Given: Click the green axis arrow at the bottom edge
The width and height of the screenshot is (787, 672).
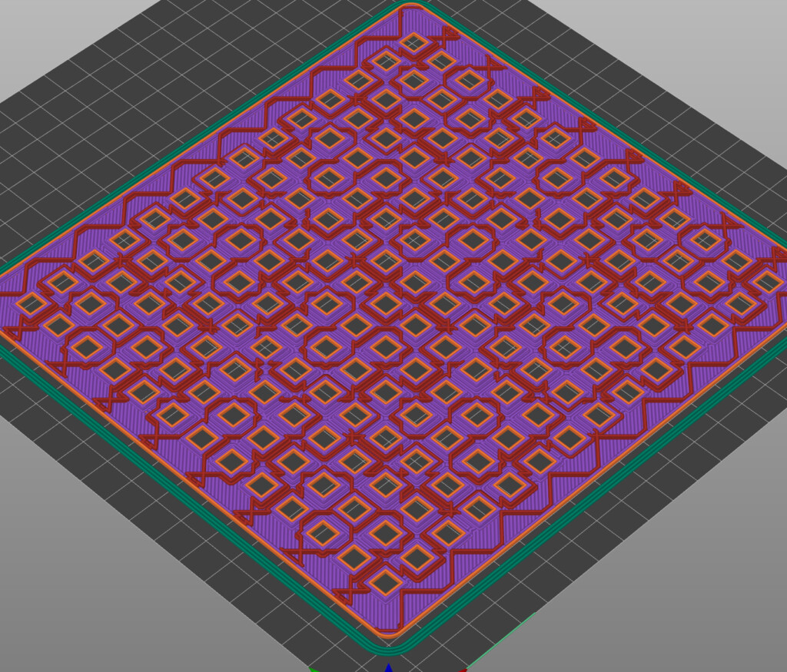Looking at the screenshot, I should click(x=314, y=668).
